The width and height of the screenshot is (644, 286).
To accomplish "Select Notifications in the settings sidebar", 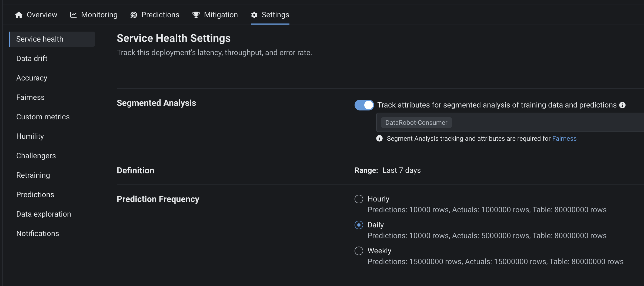I will tap(38, 234).
